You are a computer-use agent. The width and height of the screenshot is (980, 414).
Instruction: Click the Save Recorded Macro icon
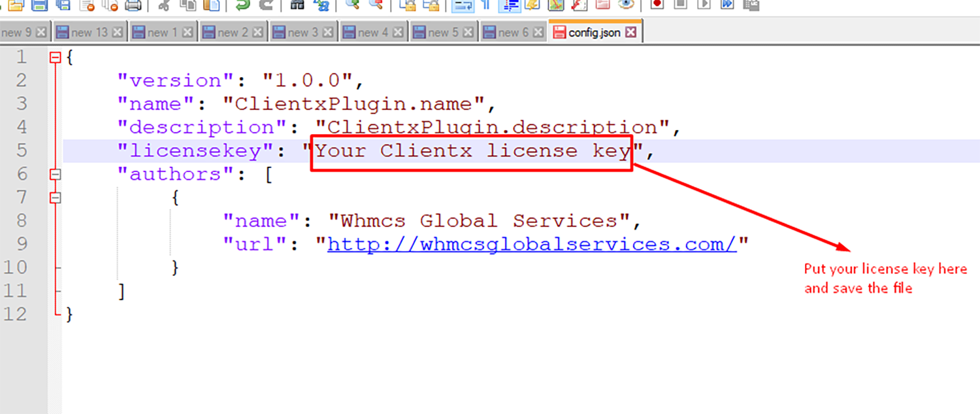(x=751, y=5)
